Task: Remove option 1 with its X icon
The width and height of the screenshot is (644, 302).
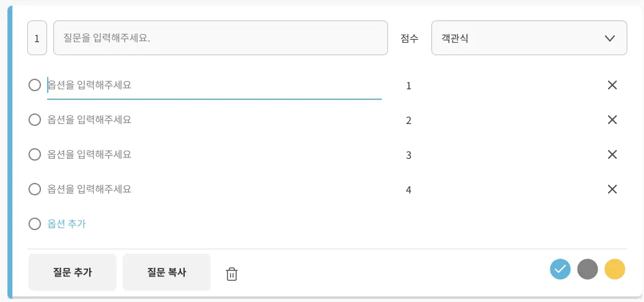Action: [x=612, y=86]
